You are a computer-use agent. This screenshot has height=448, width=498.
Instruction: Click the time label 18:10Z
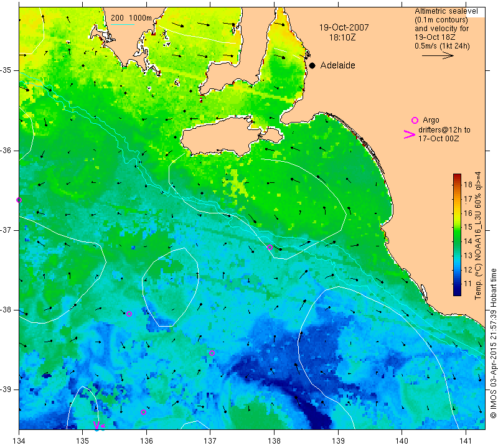[342, 37]
